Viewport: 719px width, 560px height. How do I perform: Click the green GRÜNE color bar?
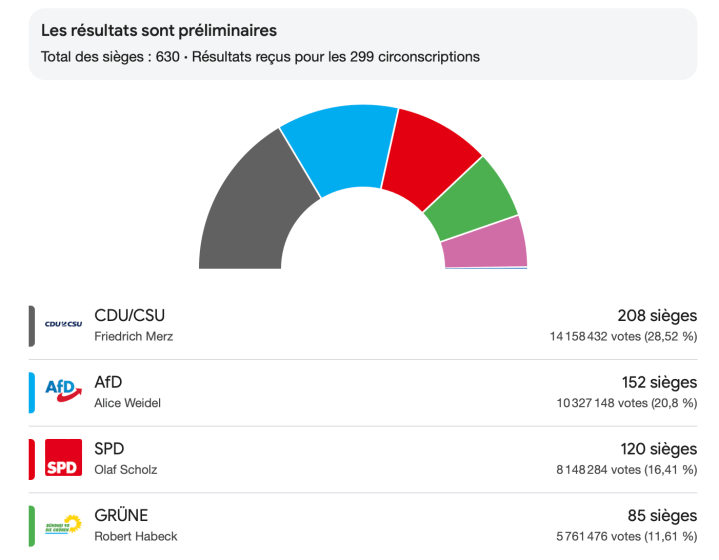coord(32,525)
